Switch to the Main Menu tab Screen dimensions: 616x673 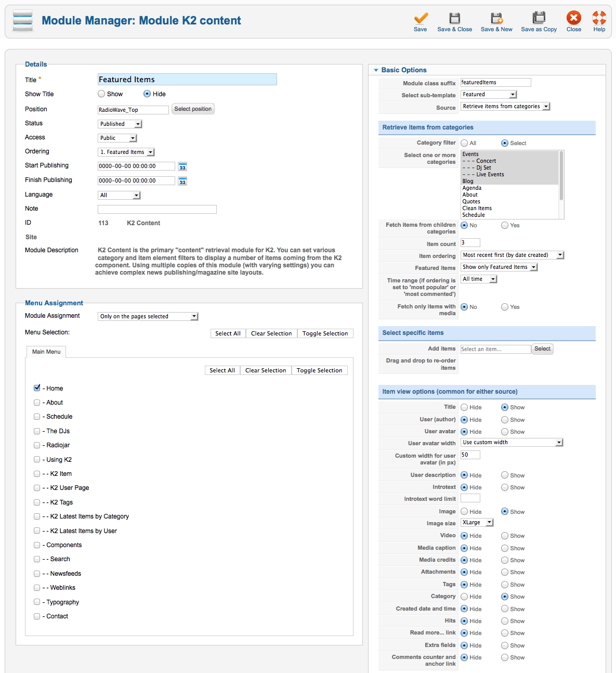(46, 352)
